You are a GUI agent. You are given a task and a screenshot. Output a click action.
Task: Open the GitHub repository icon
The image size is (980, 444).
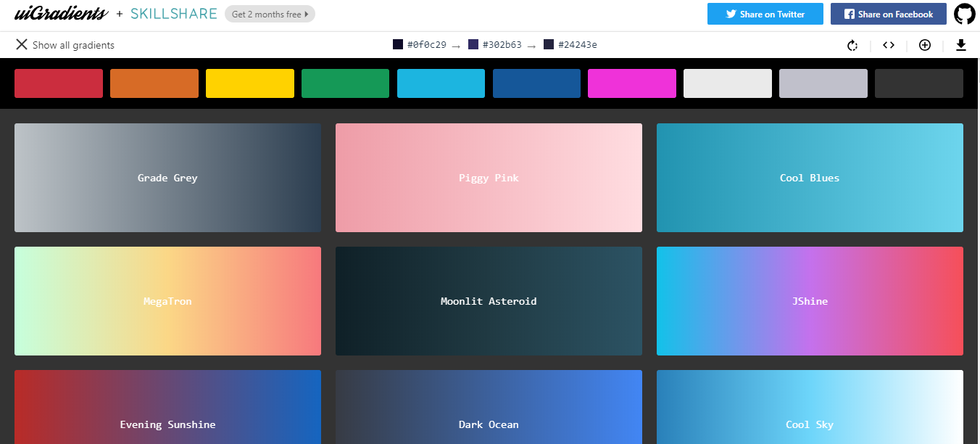[965, 14]
